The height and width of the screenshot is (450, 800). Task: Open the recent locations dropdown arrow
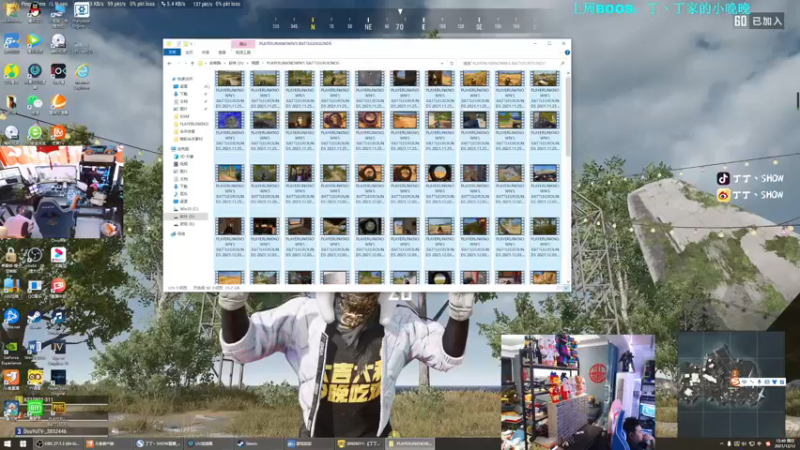pyautogui.click(x=186, y=63)
